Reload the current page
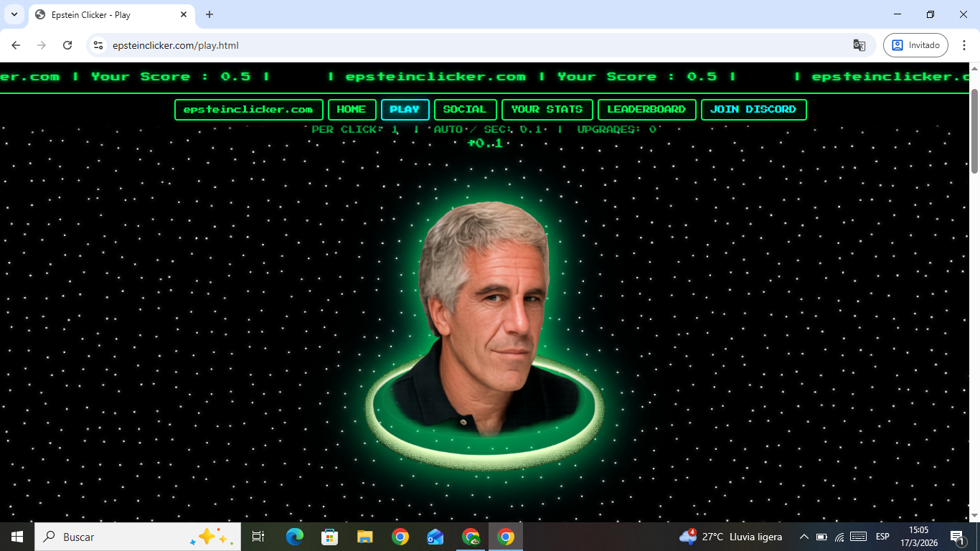Viewport: 980px width, 551px height. click(x=67, y=45)
